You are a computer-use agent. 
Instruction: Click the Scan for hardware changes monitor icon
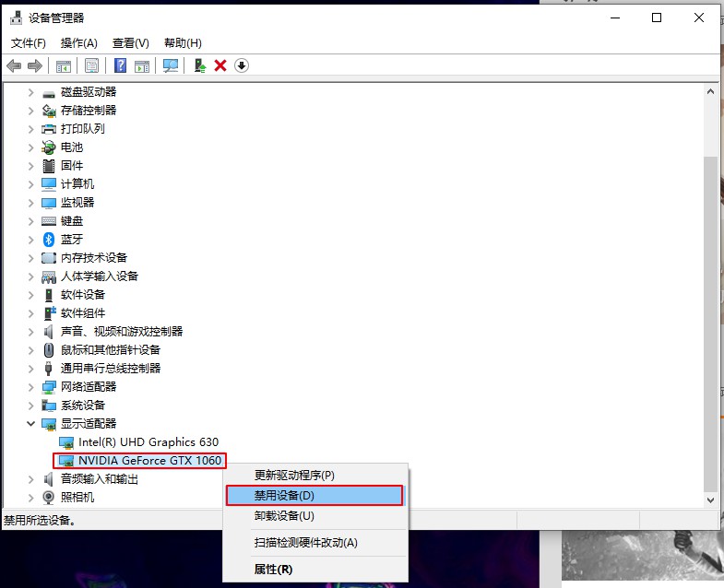170,65
